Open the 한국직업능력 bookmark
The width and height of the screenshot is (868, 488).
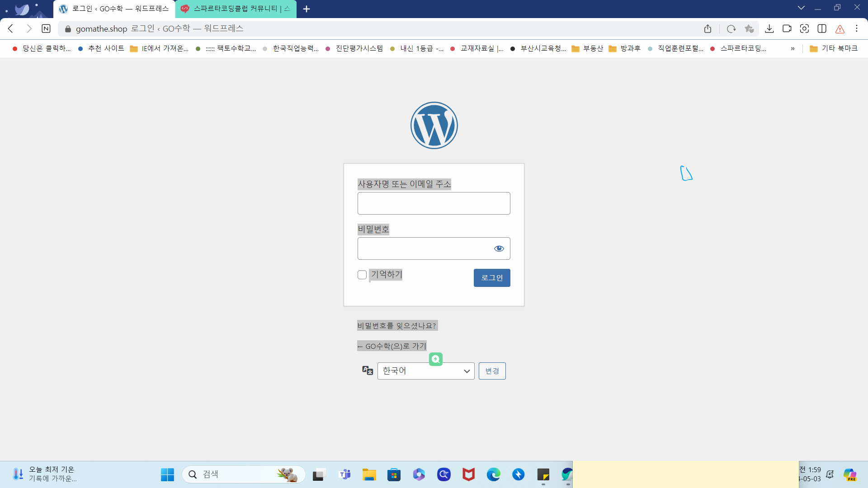pyautogui.click(x=291, y=49)
